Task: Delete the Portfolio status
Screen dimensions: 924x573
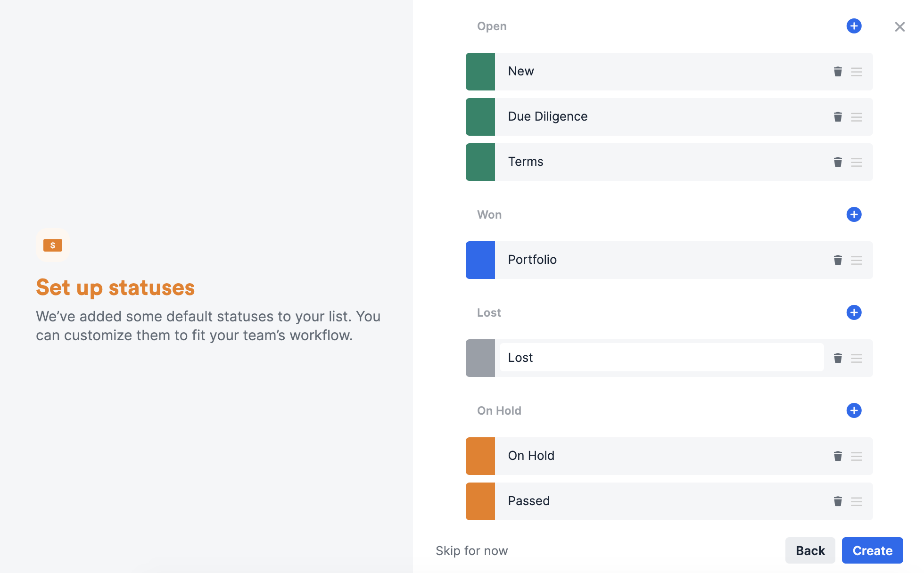Action: coord(838,260)
